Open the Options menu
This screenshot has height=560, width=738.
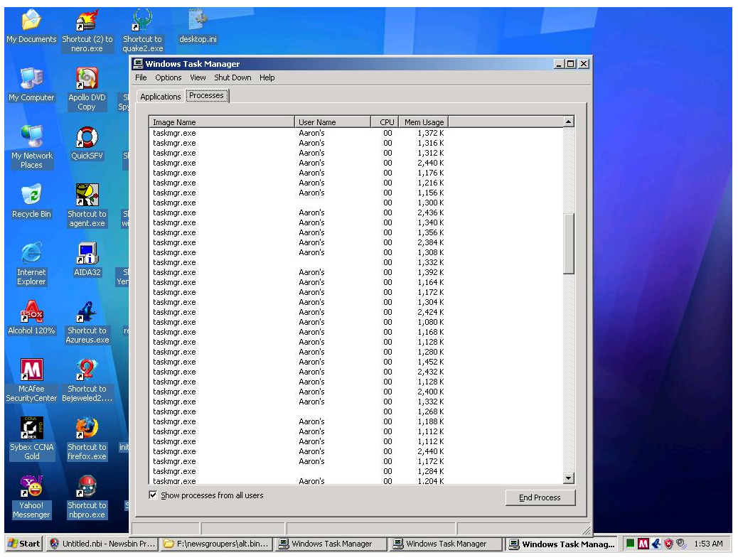(x=168, y=77)
